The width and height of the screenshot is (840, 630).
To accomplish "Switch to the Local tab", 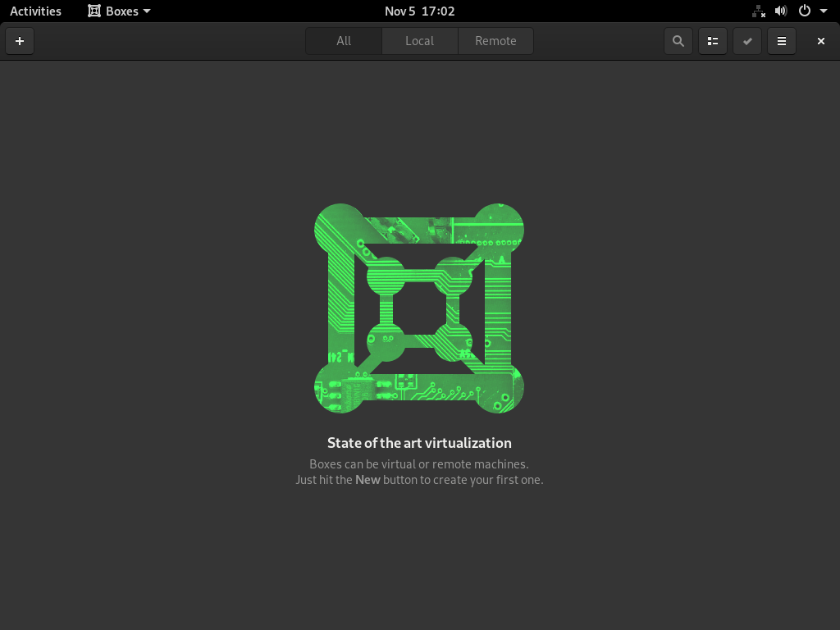I will (x=420, y=41).
